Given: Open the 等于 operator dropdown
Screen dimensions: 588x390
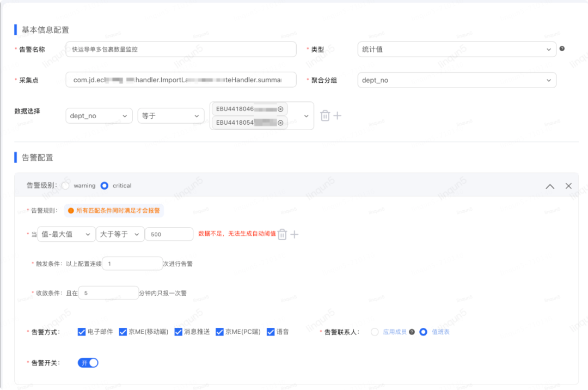Looking at the screenshot, I should pos(170,116).
